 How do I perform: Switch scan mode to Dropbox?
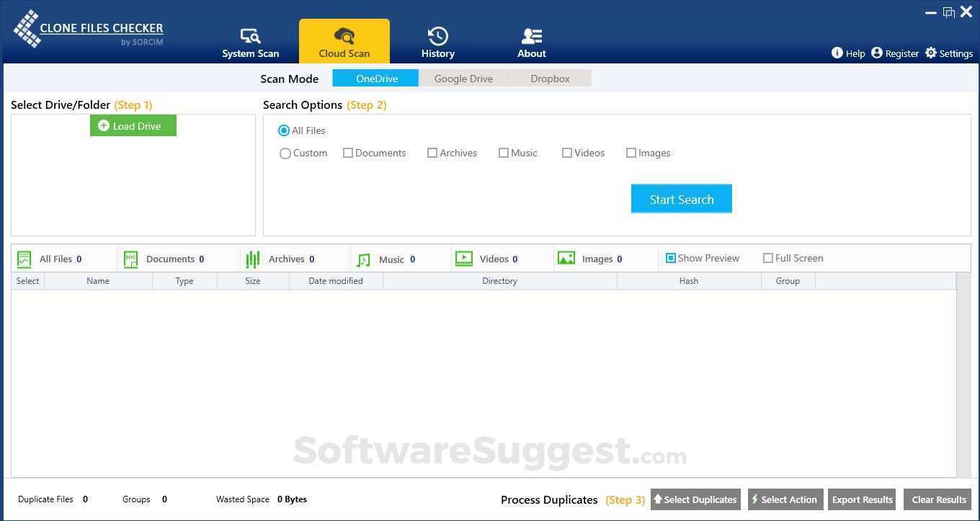point(550,79)
